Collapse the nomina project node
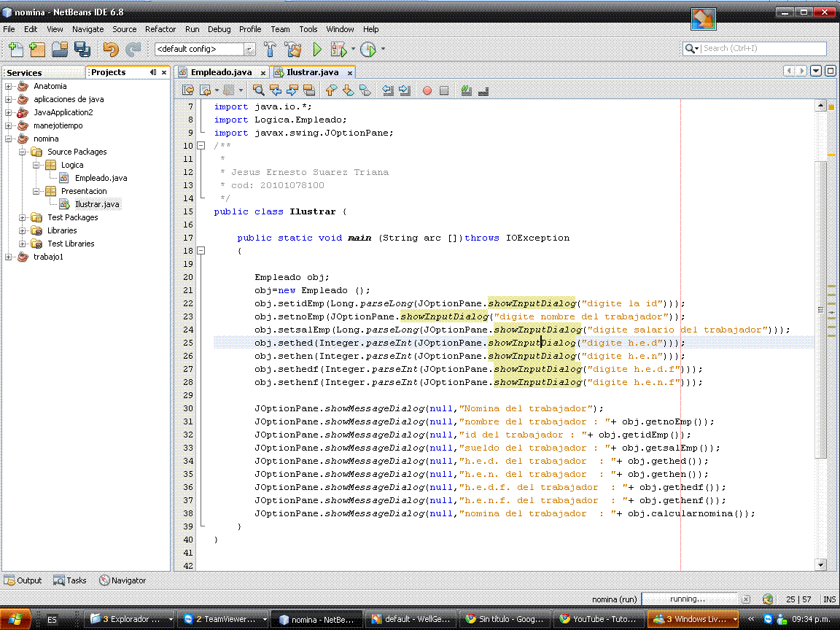The height and width of the screenshot is (630, 840). coord(8,139)
